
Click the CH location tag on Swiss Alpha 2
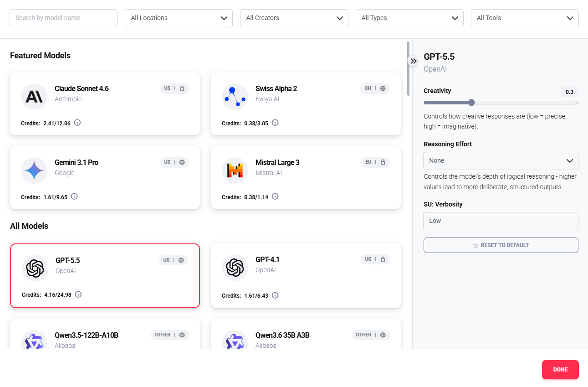[368, 88]
